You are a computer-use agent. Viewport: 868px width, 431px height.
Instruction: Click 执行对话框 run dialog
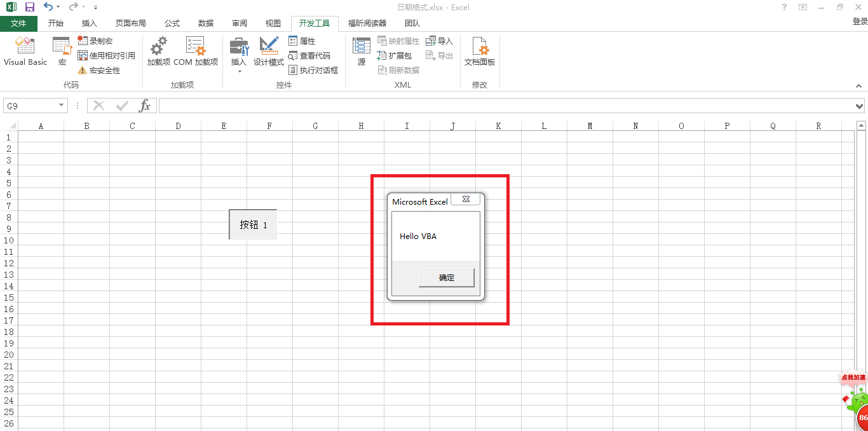pos(313,70)
